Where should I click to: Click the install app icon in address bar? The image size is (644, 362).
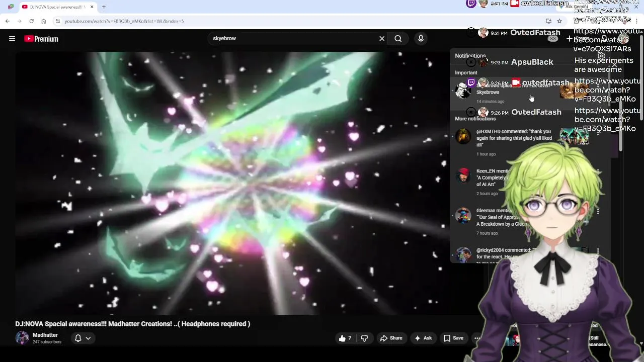coord(548,21)
